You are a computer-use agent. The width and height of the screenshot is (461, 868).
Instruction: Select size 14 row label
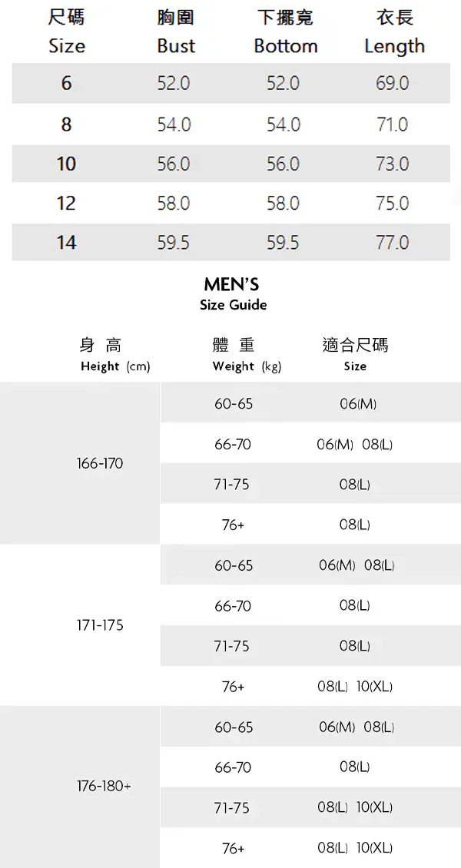pyautogui.click(x=66, y=243)
